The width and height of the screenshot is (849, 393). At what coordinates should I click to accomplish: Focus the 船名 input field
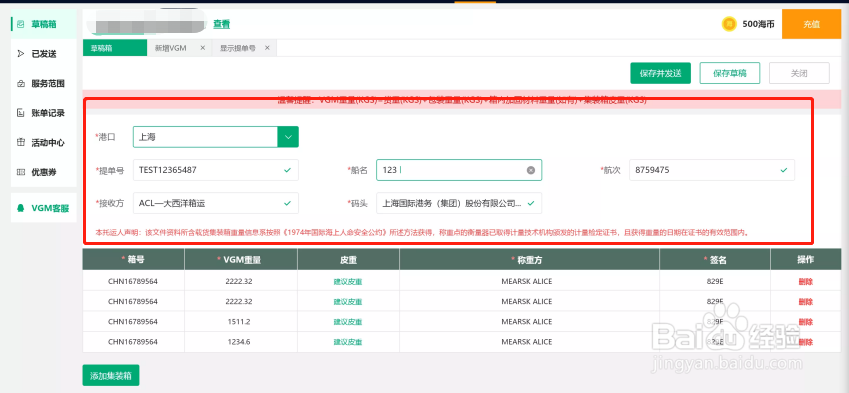click(459, 170)
